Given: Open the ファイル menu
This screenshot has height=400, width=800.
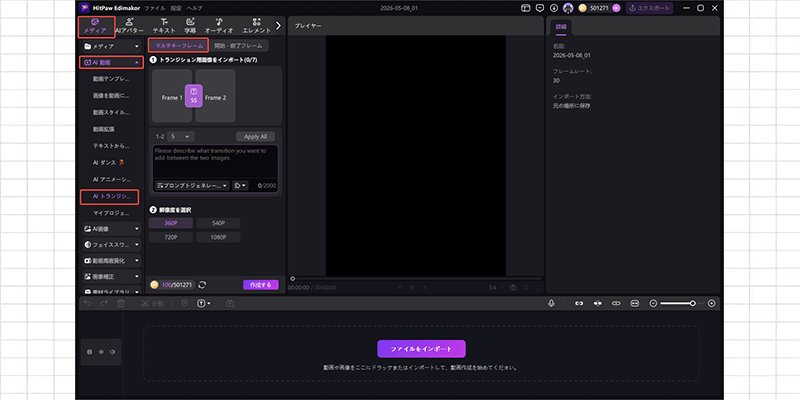Looking at the screenshot, I should coord(155,8).
